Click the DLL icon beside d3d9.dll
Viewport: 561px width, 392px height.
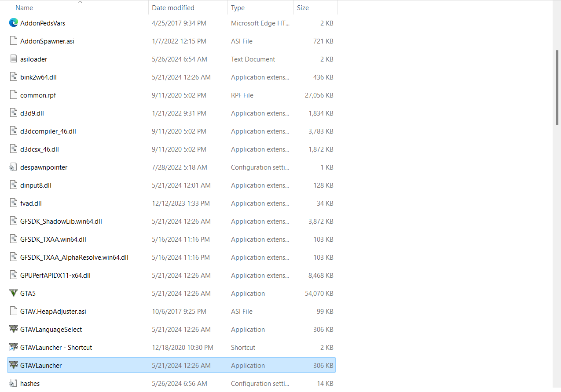pos(14,113)
